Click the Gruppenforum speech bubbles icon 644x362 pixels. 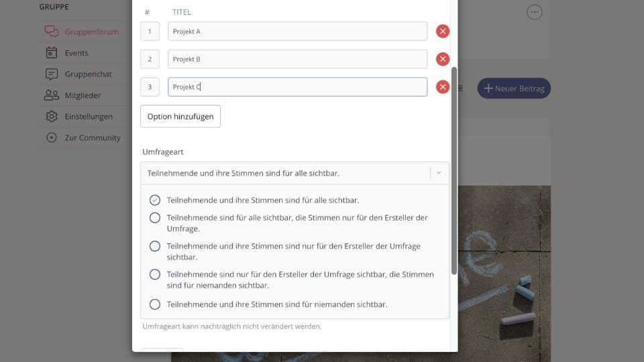(52, 32)
